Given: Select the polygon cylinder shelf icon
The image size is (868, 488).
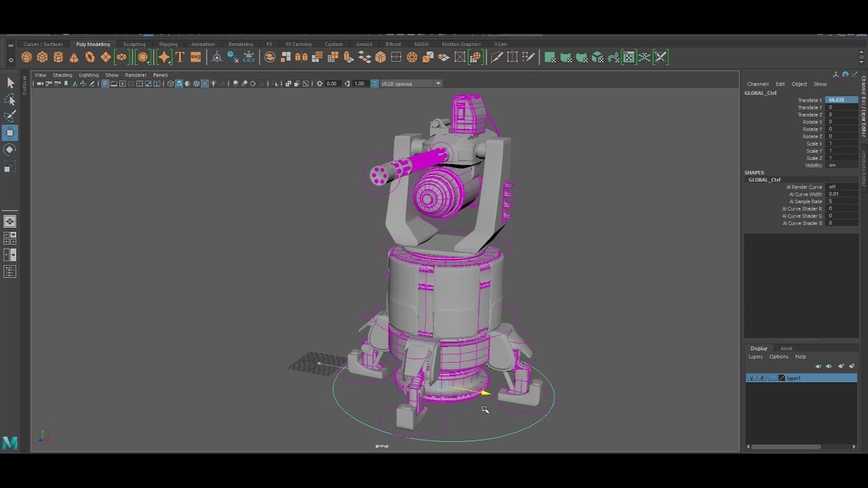Looking at the screenshot, I should point(58,57).
